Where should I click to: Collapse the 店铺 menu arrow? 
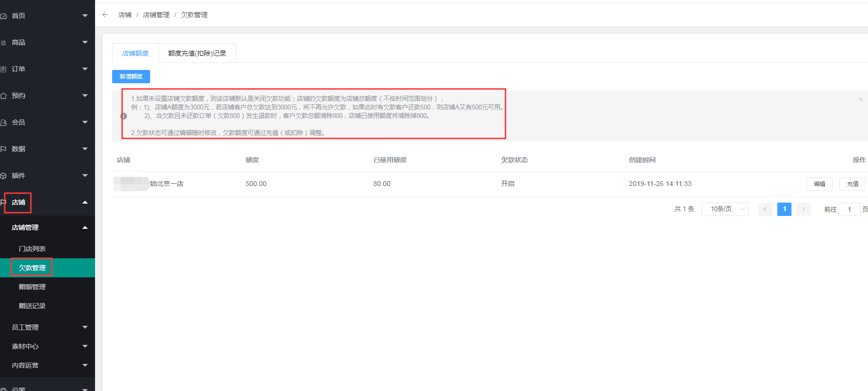click(x=85, y=202)
